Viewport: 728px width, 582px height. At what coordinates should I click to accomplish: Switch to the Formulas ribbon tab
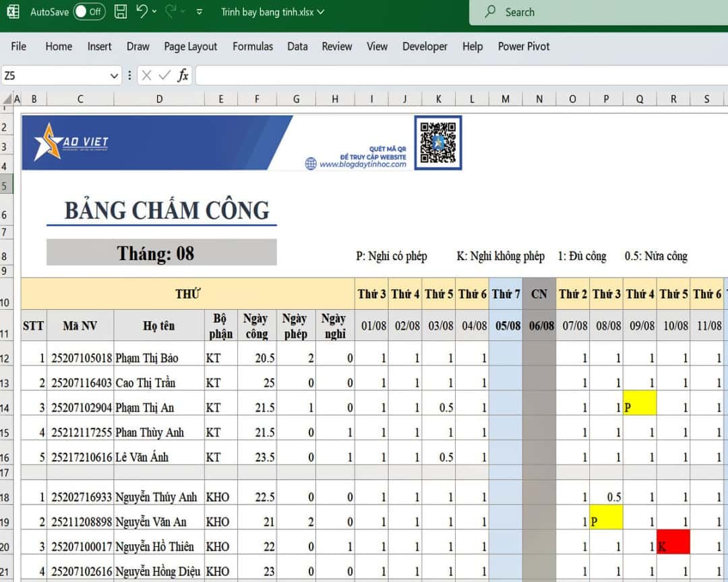pos(253,46)
